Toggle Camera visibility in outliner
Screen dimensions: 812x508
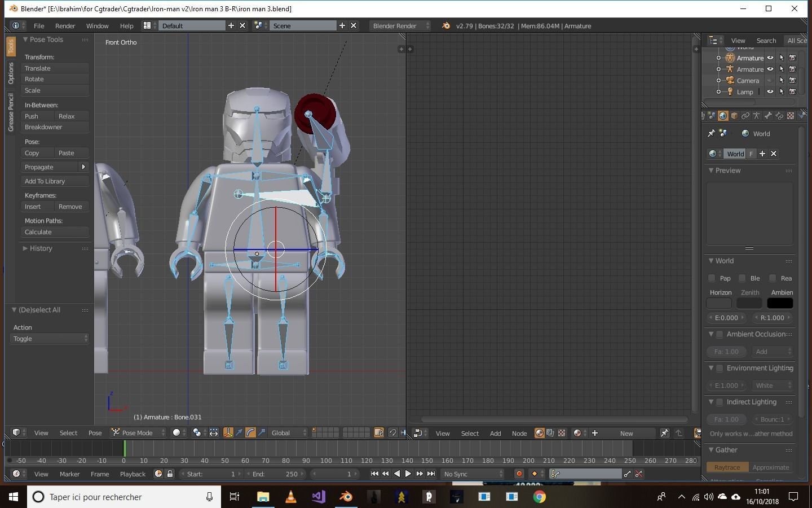point(770,80)
